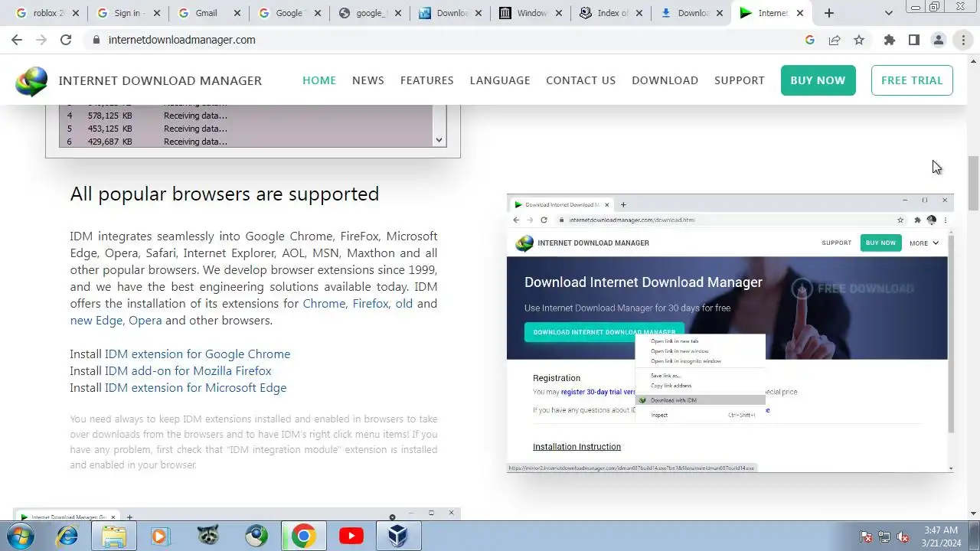980x551 pixels.
Task: Click the page vertical scrollbar thumb
Action: 973,182
